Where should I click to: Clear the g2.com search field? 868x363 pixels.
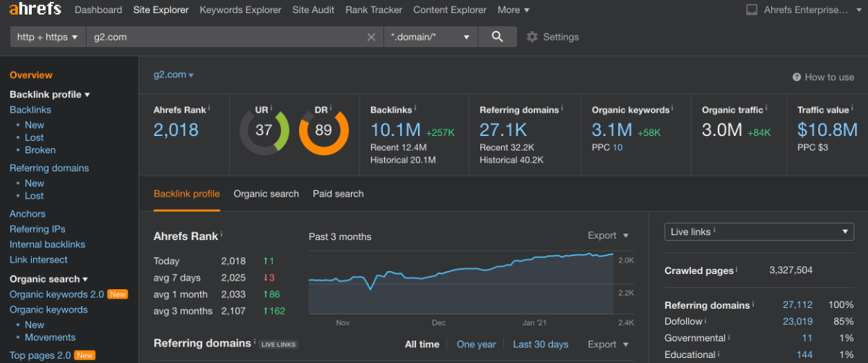[371, 37]
